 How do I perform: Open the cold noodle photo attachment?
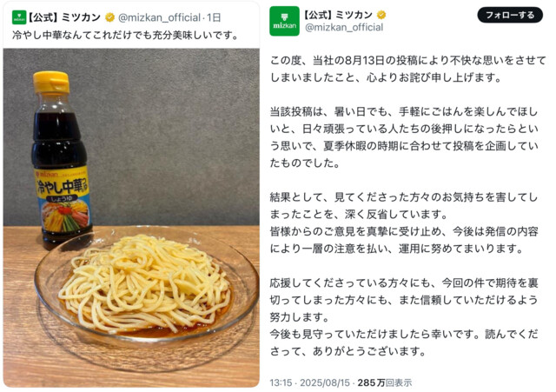pyautogui.click(x=131, y=217)
